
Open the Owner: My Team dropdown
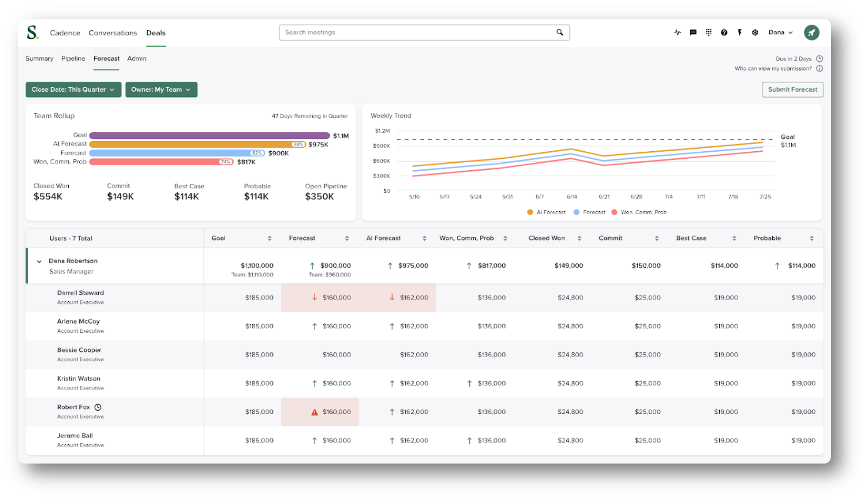tap(161, 89)
